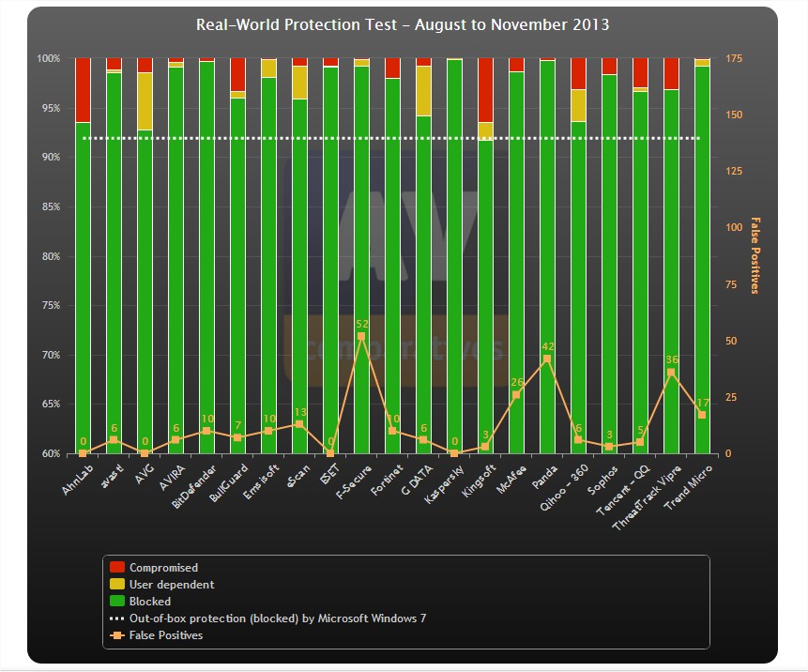
Task: Click the False Positives data point labeled 7
Action: (x=237, y=437)
